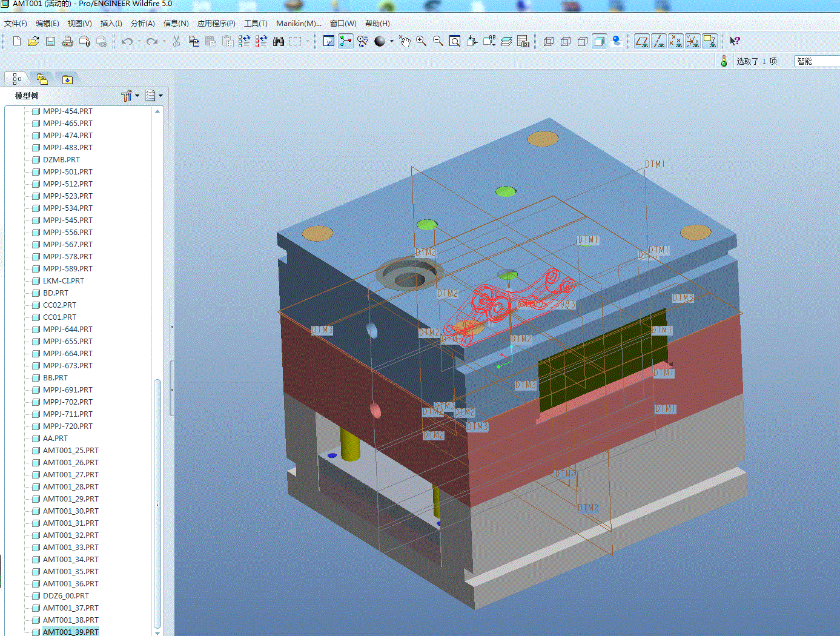The width and height of the screenshot is (840, 636).
Task: Switch to the Folder Browser tab
Action: 42,79
